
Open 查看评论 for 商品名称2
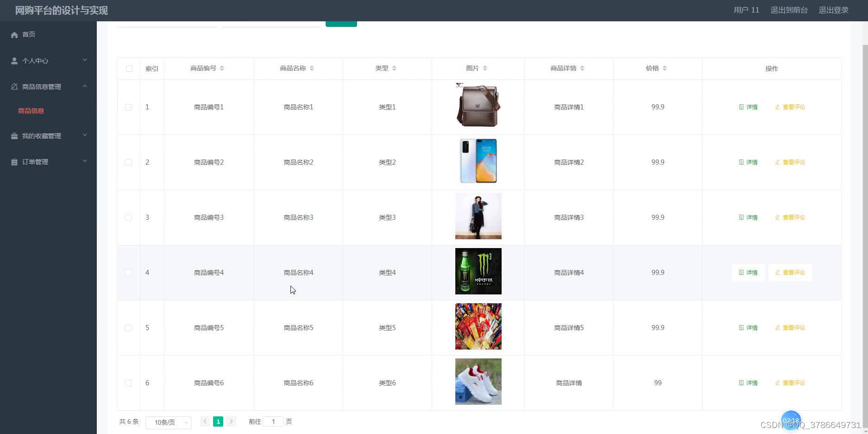(790, 162)
